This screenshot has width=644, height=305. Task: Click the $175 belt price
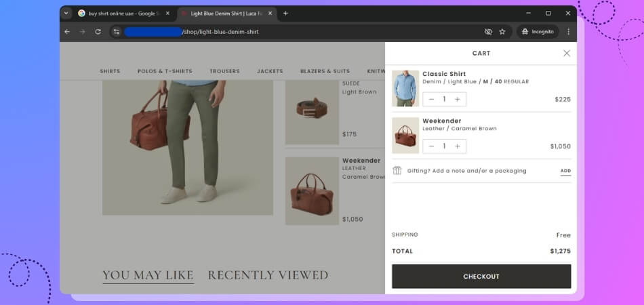click(350, 134)
